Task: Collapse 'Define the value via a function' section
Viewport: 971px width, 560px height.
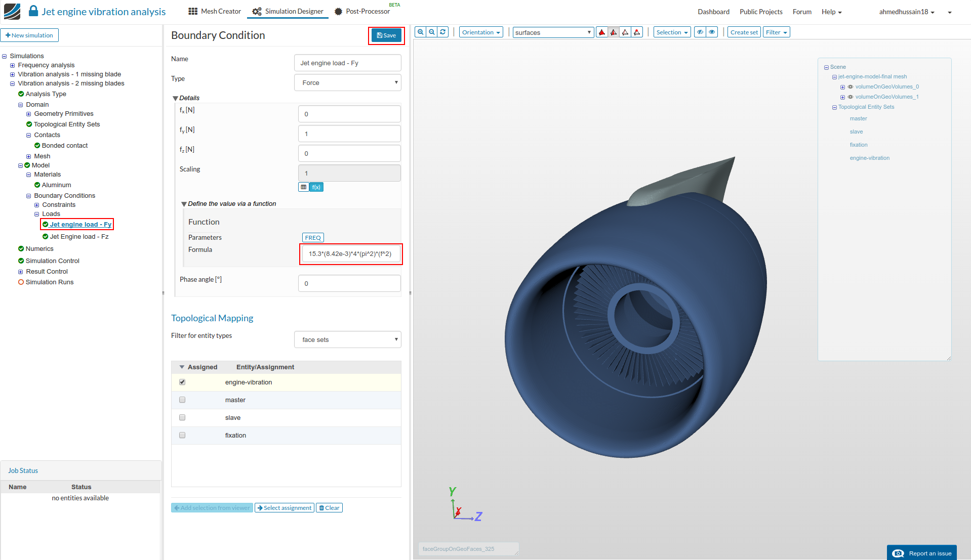Action: 184,204
